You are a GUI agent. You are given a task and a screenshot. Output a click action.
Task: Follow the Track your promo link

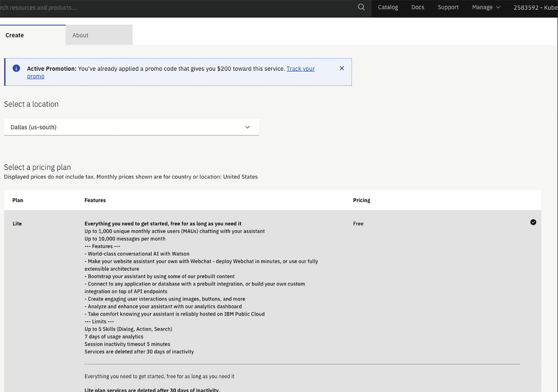tap(300, 69)
